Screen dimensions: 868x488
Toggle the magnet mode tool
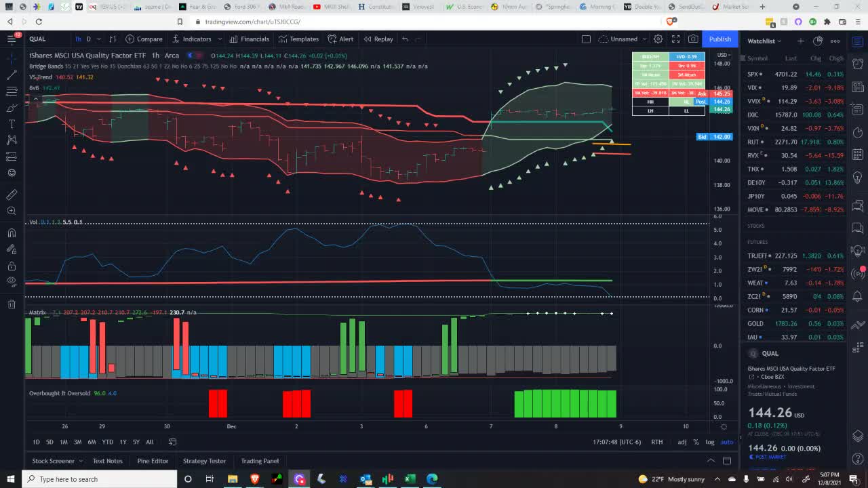(x=12, y=232)
